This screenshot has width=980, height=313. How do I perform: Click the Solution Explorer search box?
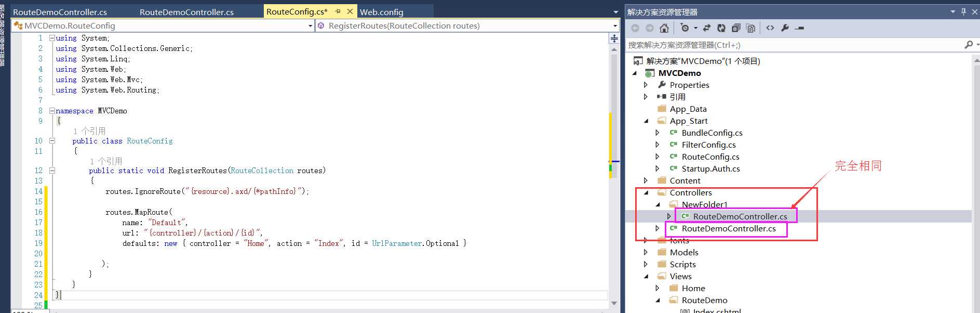(794, 45)
